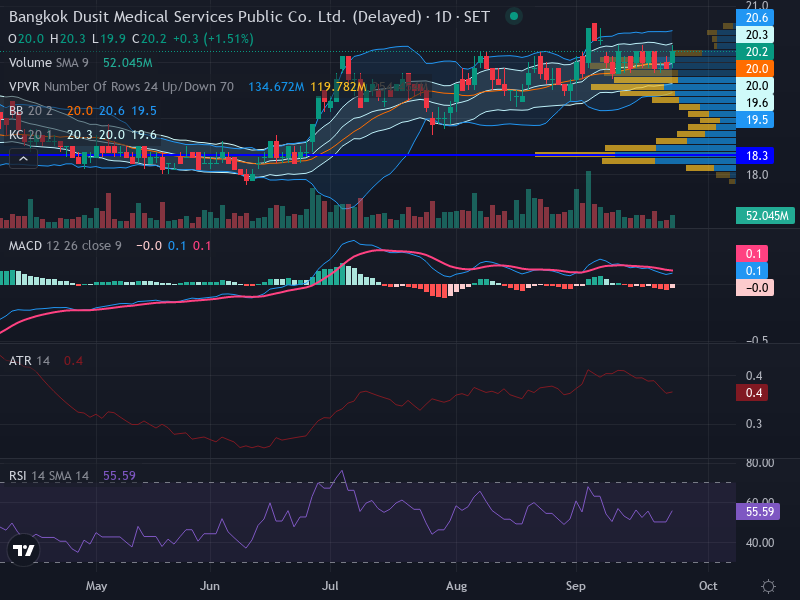The width and height of the screenshot is (800, 600).
Task: Click the purple 55.59 RSI label
Action: click(758, 512)
